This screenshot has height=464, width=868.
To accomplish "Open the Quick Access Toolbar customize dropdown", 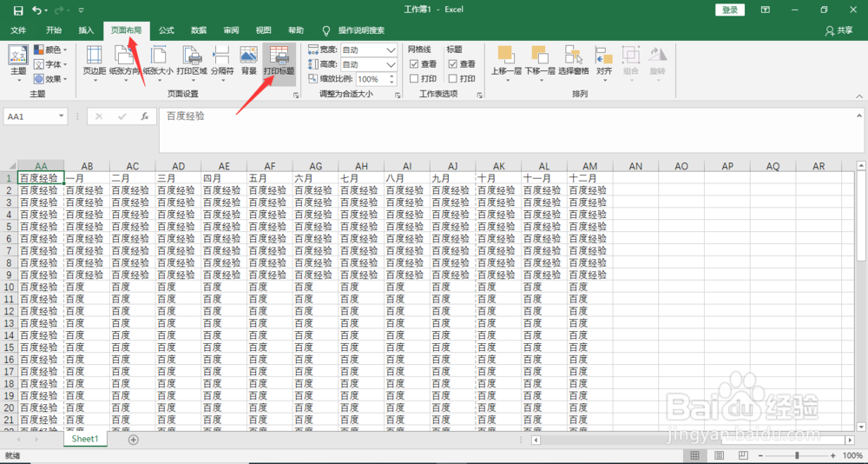I will tap(82, 10).
